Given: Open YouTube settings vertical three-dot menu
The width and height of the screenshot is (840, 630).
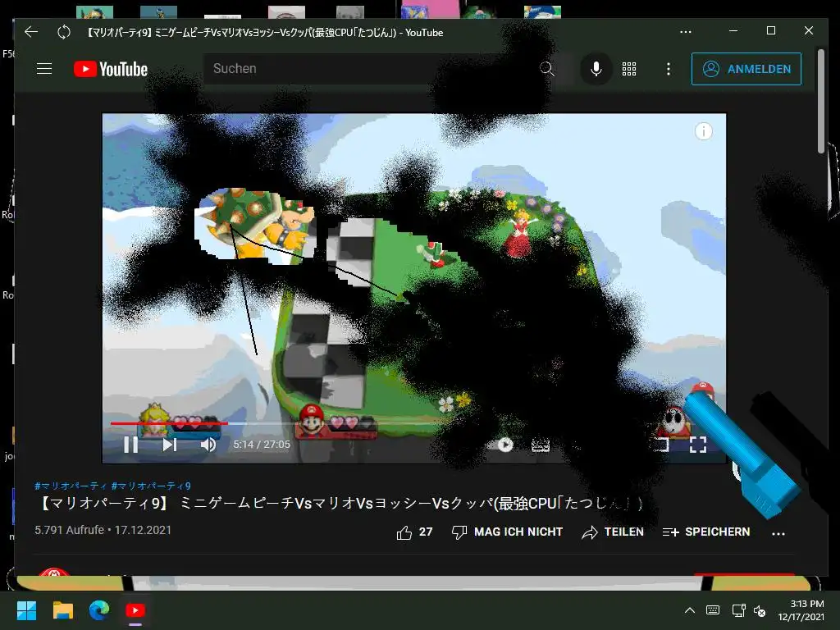Looking at the screenshot, I should [x=668, y=69].
